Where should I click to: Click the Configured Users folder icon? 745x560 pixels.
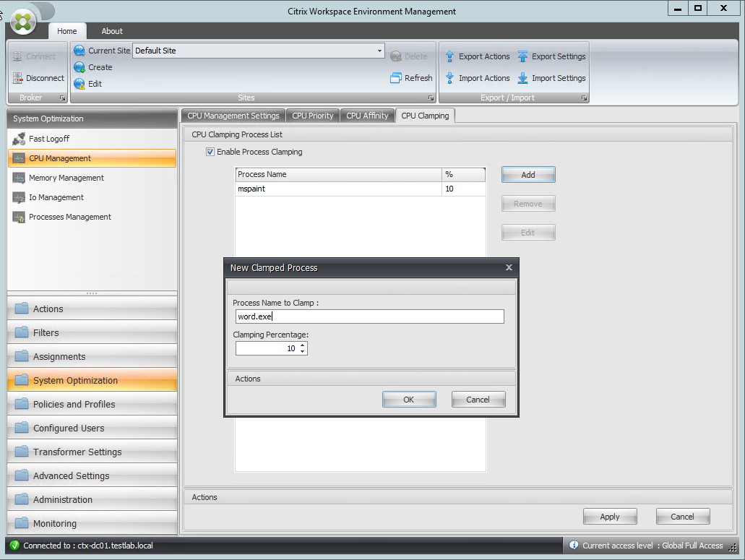pyautogui.click(x=22, y=428)
